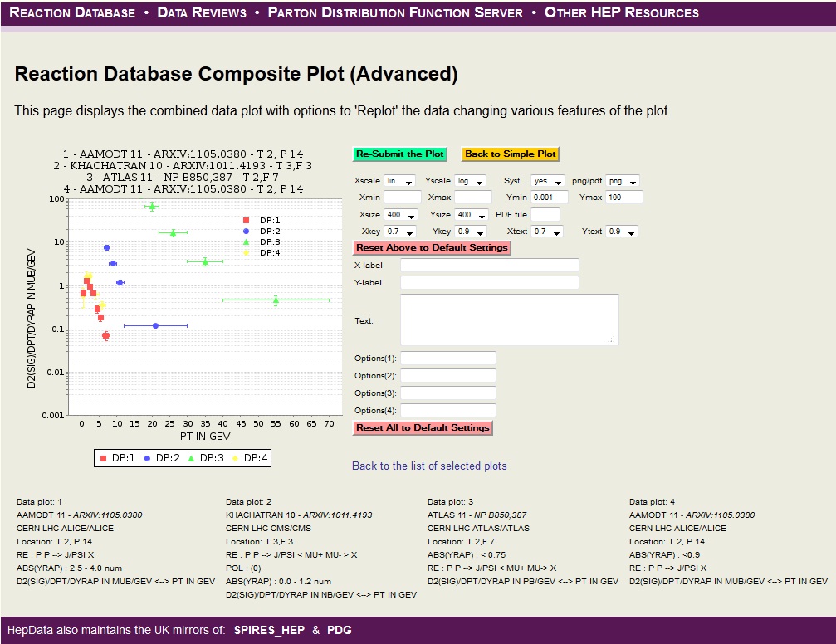Click the red DP:1 marker in plot key
Viewport: 836px width, 644px height.
pos(247,220)
